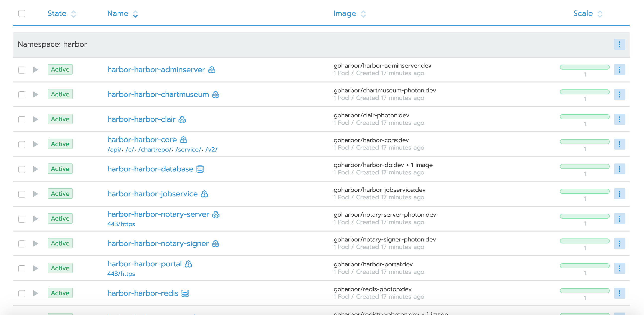This screenshot has width=644, height=315.
Task: Open 443/https link under harbor-harbor-notary-server
Action: 121,224
